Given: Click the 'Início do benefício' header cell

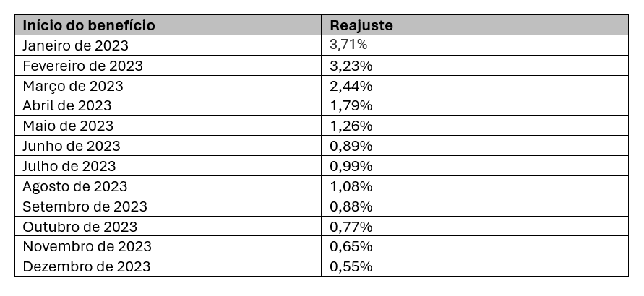Looking at the screenshot, I should click(168, 25).
